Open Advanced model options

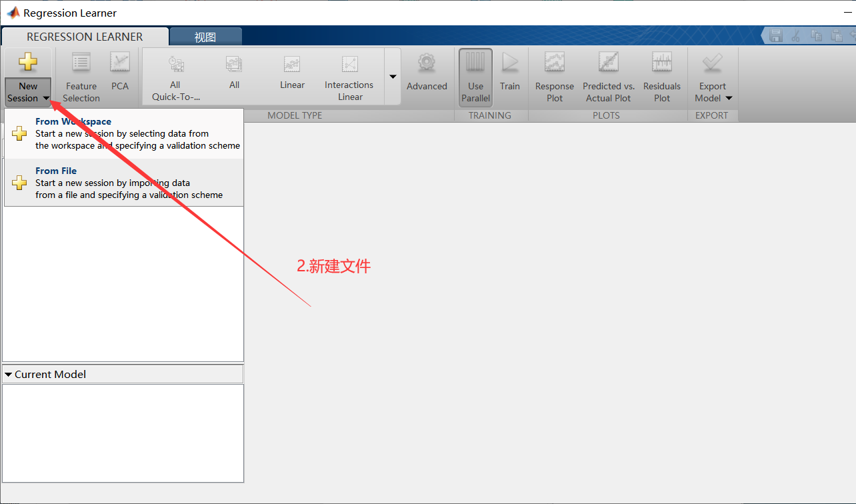427,73
